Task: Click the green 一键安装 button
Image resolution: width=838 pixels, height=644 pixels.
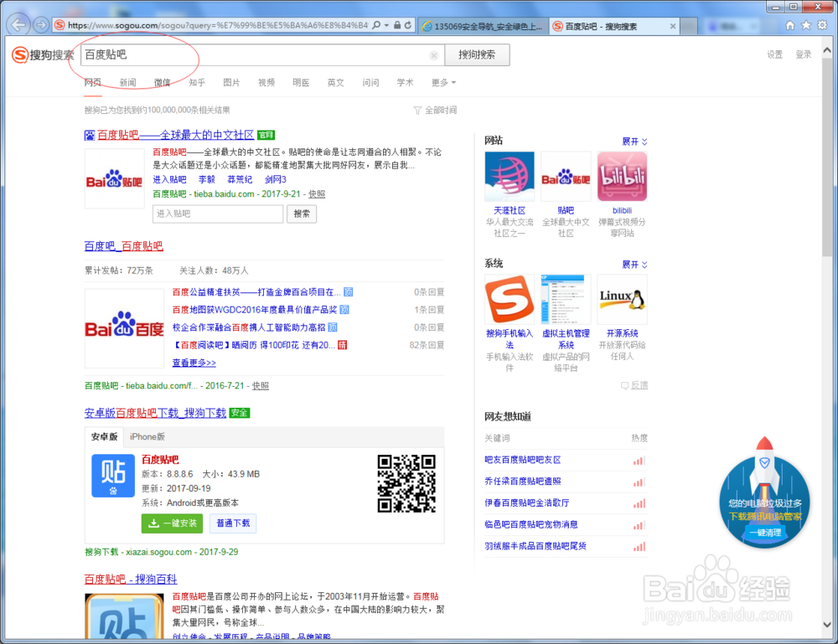Action: (172, 523)
